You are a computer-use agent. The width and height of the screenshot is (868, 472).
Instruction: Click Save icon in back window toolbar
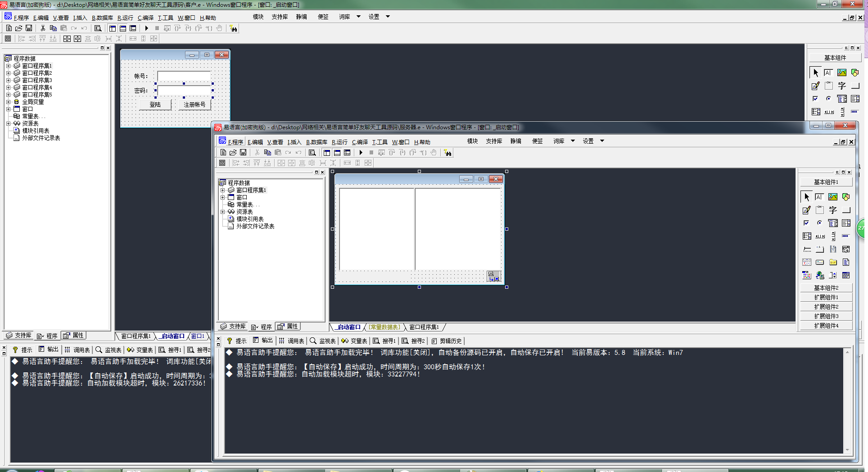click(29, 28)
